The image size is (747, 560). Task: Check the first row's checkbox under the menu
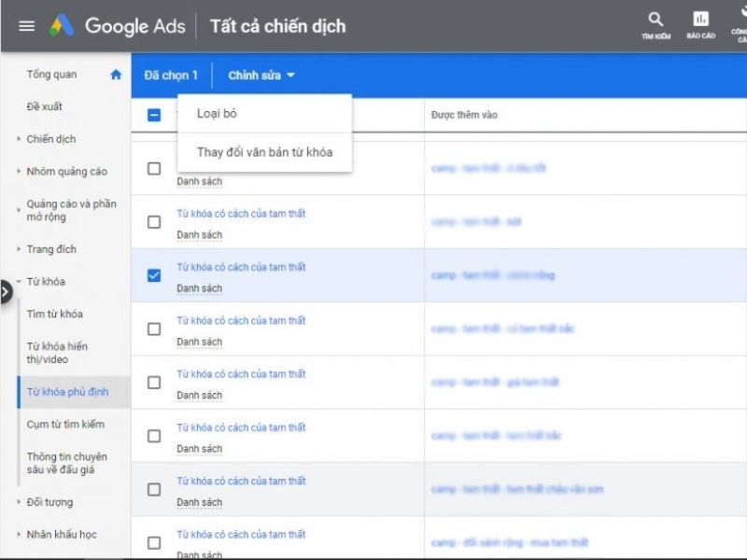pyautogui.click(x=154, y=168)
